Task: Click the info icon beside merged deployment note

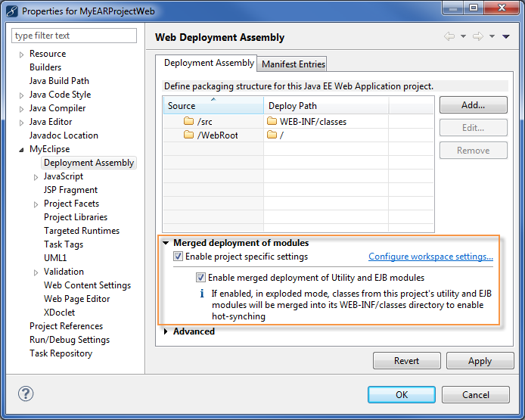Action: tap(202, 294)
